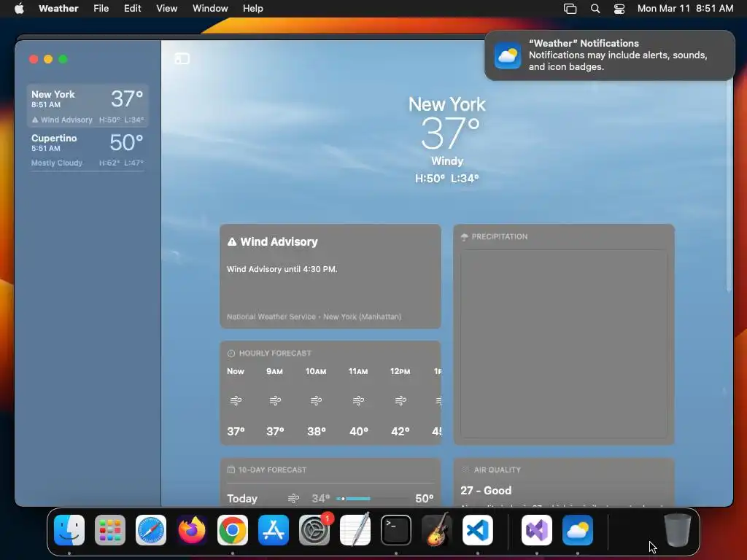Viewport: 747px width, 560px height.
Task: Open App Store from the Dock
Action: click(x=274, y=530)
